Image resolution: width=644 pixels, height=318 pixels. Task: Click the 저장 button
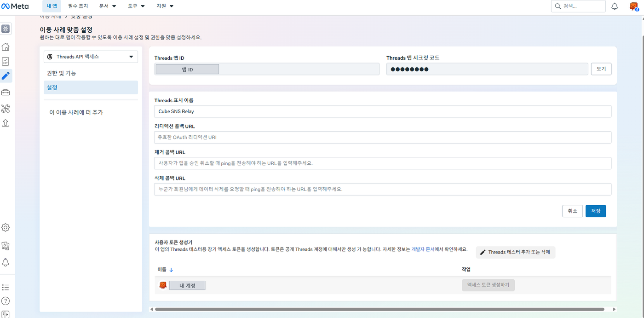click(x=595, y=211)
